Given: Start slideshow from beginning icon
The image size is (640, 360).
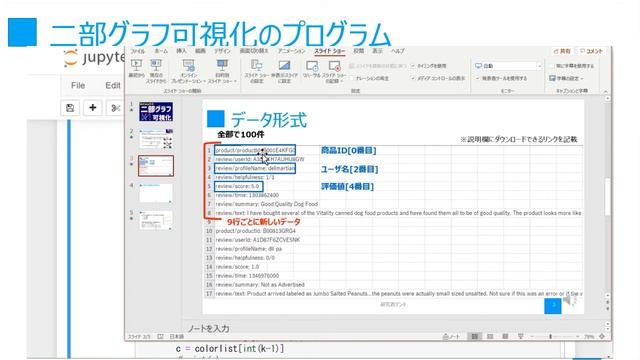Looking at the screenshot, I should tap(136, 64).
